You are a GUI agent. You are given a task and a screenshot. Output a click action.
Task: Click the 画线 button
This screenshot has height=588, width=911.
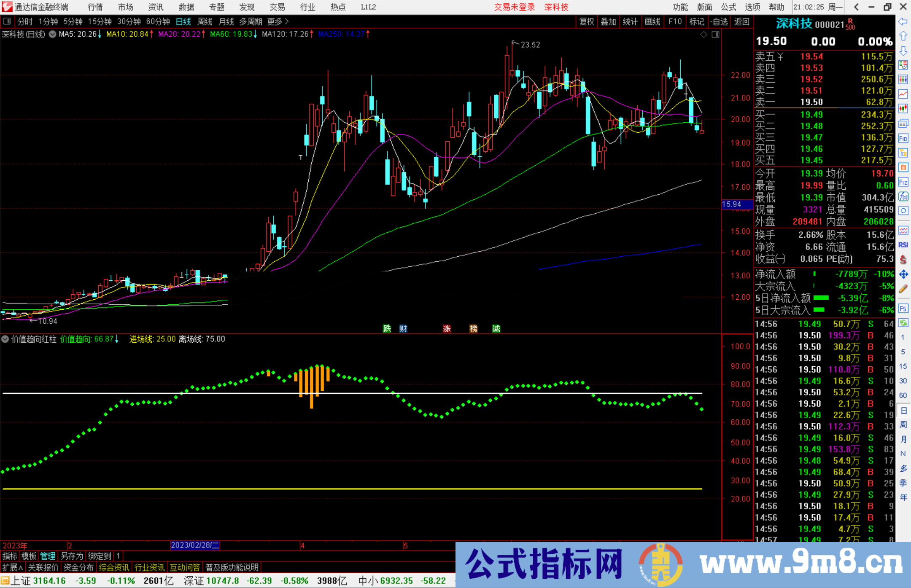(x=652, y=21)
